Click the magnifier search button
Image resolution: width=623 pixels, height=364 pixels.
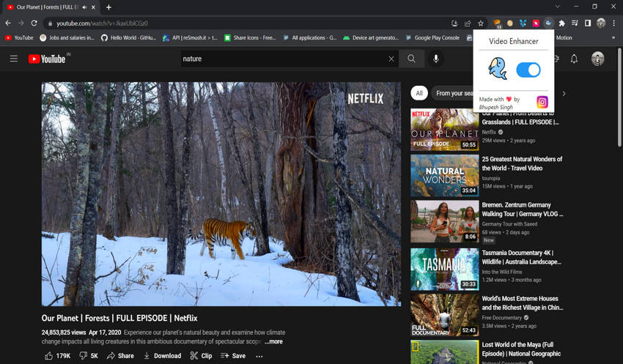pos(411,59)
